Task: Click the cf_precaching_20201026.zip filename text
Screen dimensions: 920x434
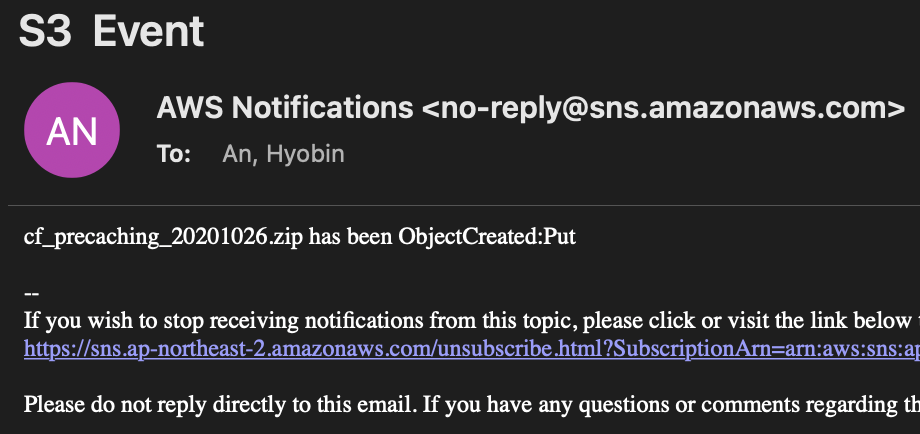Action: point(164,237)
